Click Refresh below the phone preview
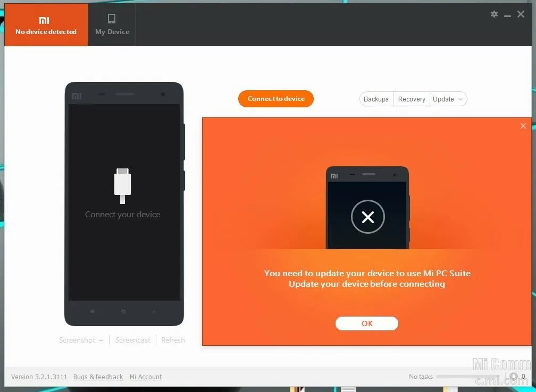Screen dimensions: 536x392 coord(173,340)
